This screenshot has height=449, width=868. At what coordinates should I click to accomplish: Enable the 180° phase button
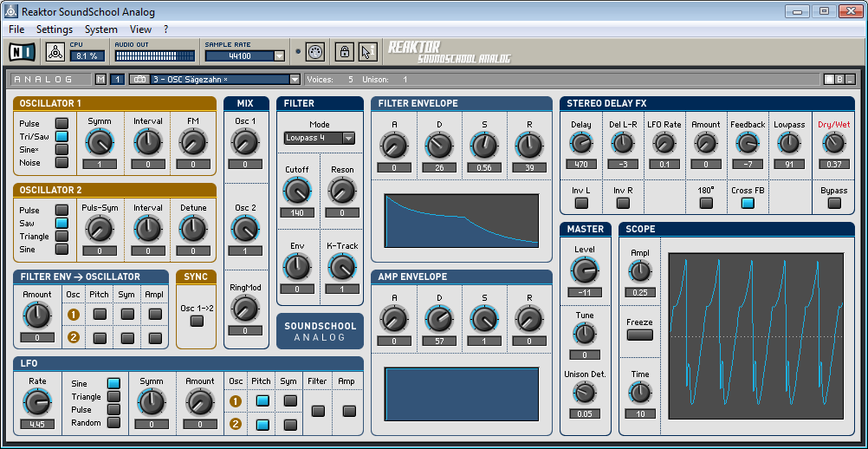click(x=706, y=203)
